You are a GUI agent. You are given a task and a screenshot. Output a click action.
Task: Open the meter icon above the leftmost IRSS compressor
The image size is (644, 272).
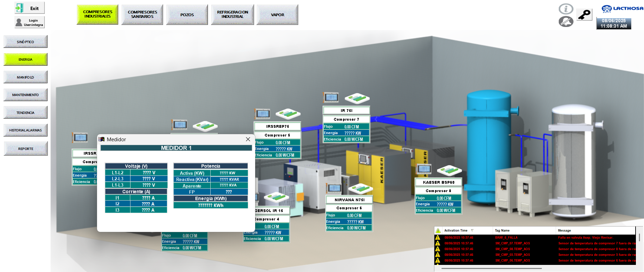click(80, 138)
